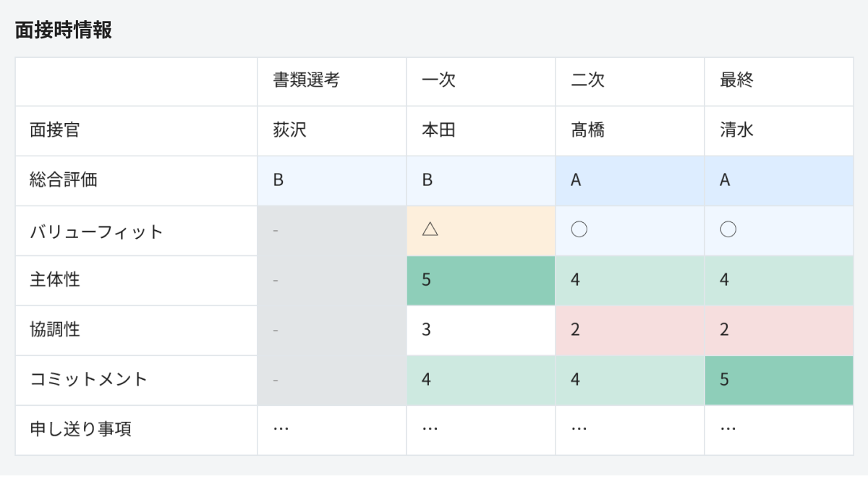Screen dimensions: 868x479
Task: Select the 一次 column header
Action: [x=438, y=80]
